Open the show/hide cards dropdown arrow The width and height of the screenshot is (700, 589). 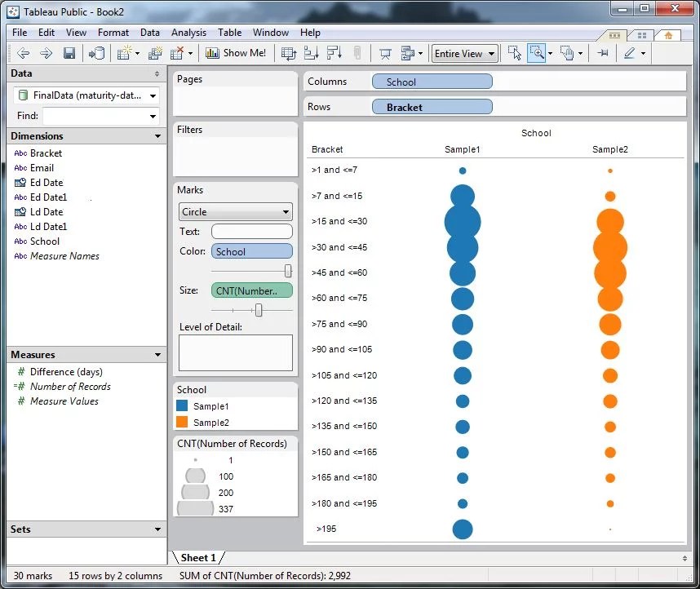click(x=420, y=54)
